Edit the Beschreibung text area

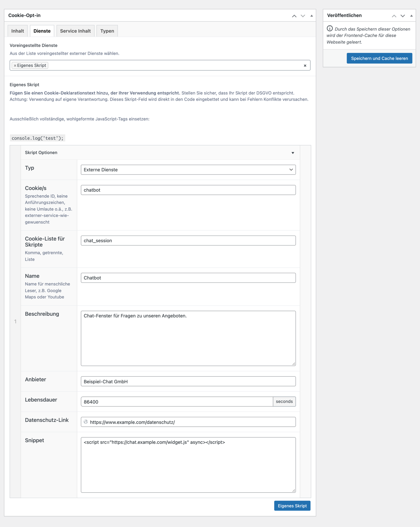(188, 338)
